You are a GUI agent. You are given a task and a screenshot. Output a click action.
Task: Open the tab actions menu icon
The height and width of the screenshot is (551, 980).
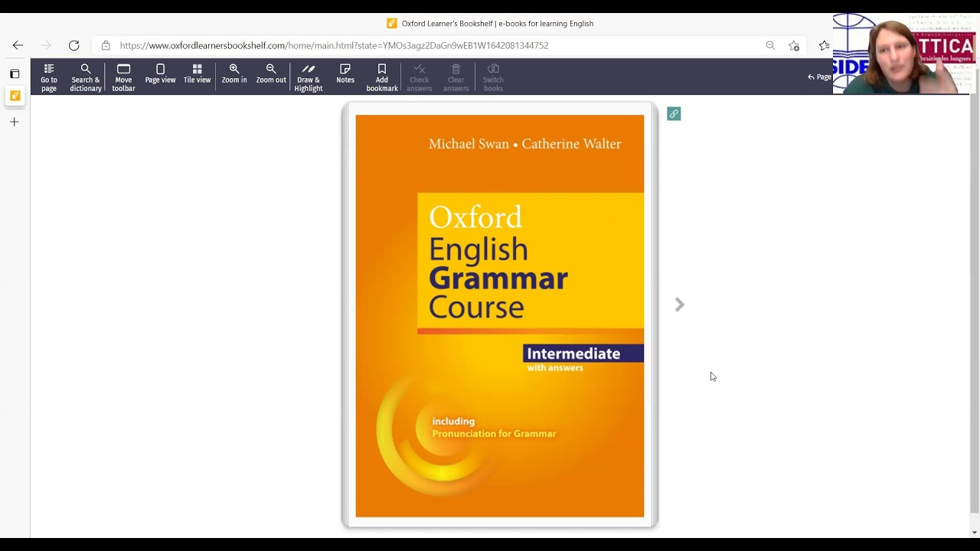15,73
